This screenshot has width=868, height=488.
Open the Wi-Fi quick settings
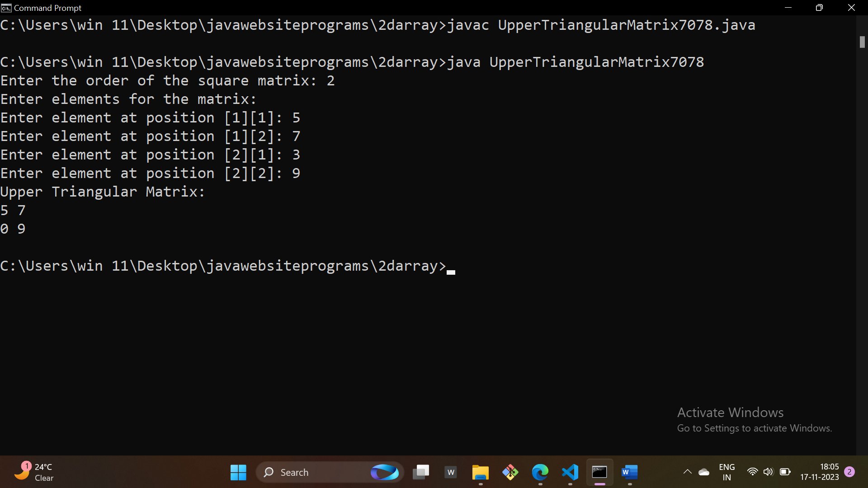tap(752, 472)
